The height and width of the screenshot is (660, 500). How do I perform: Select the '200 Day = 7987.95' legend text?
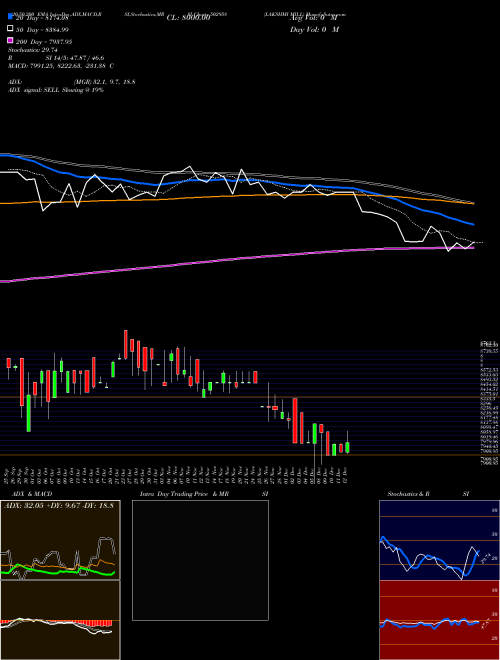tap(44, 42)
